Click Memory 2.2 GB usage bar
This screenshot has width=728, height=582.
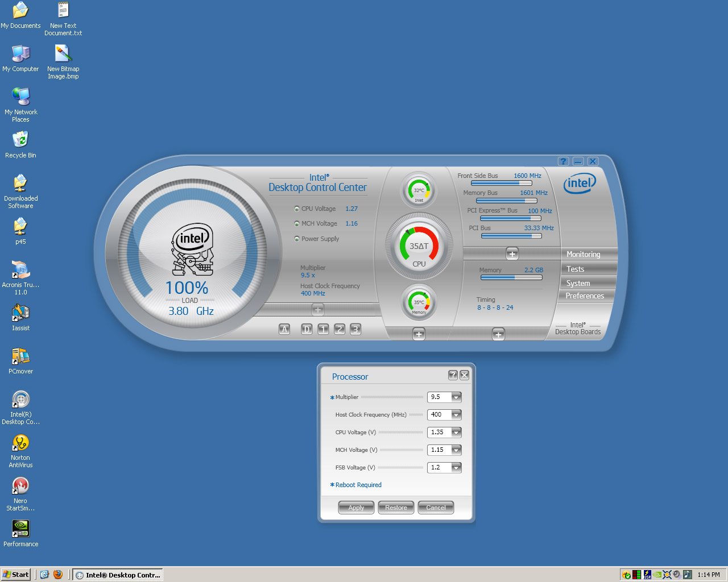(511, 277)
